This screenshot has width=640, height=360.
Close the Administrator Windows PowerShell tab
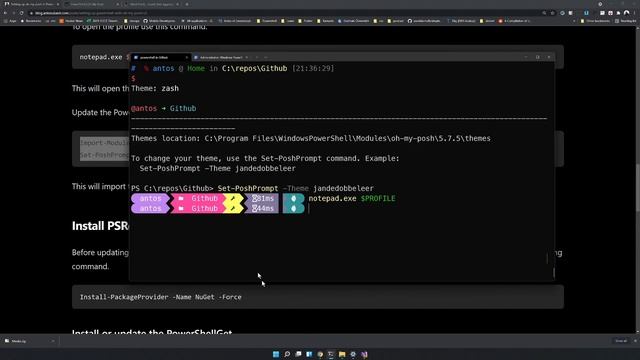click(x=247, y=57)
